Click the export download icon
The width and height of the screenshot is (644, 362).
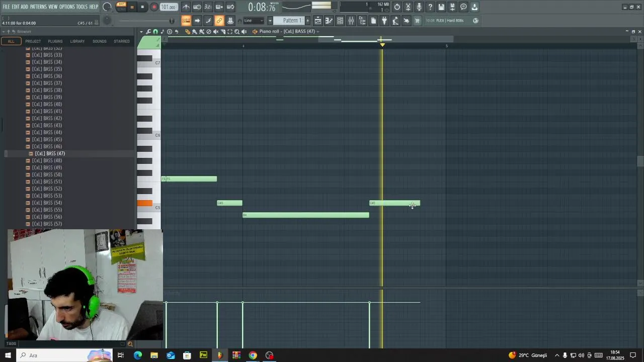coord(474,7)
